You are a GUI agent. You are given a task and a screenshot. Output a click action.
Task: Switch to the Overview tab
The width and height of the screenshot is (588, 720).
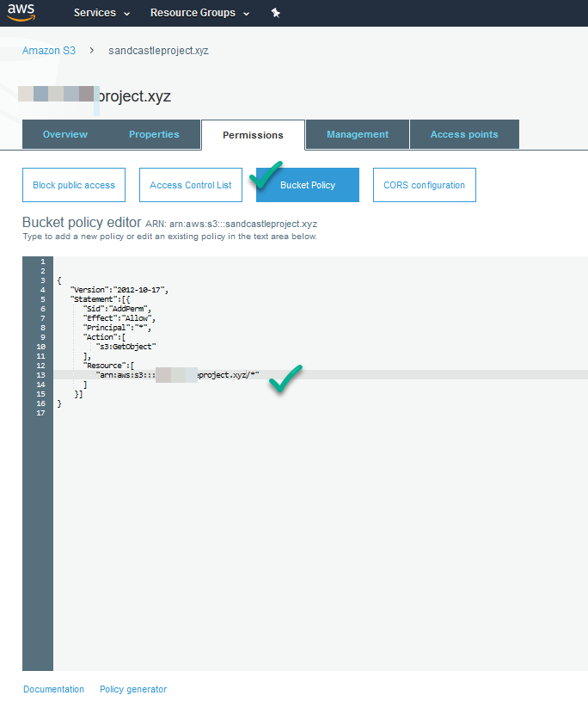point(65,134)
